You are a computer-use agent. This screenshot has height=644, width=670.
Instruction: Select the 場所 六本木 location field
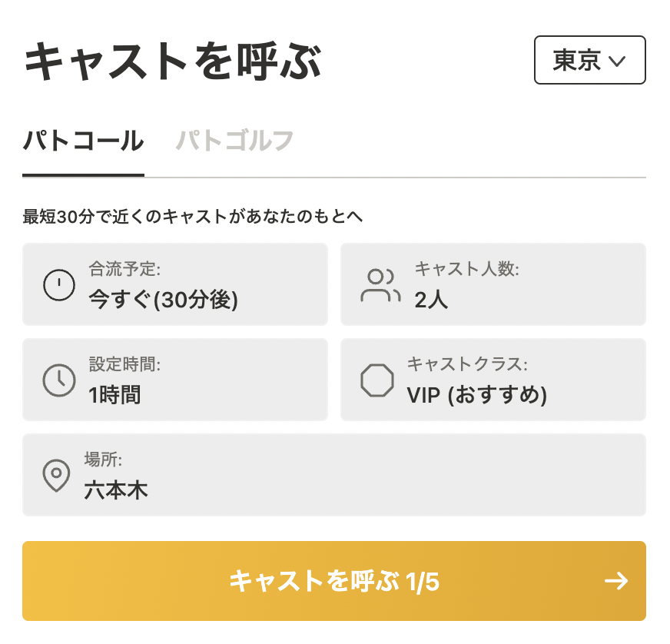(x=334, y=475)
